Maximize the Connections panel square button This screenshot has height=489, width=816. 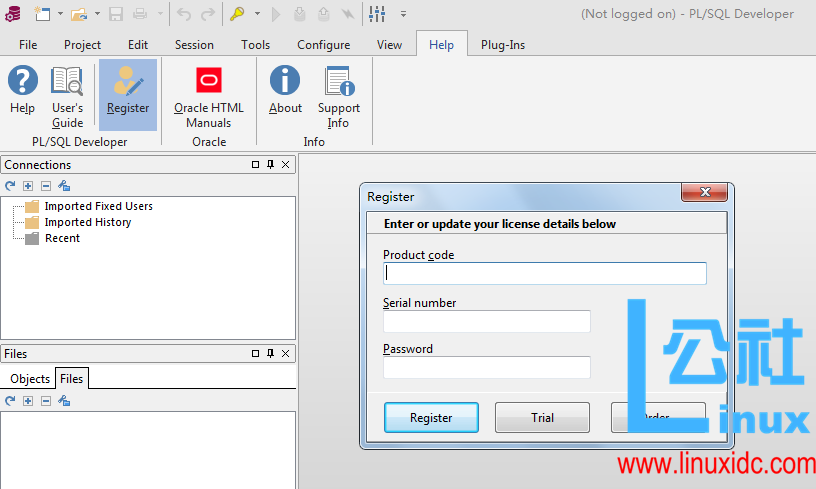click(x=255, y=165)
